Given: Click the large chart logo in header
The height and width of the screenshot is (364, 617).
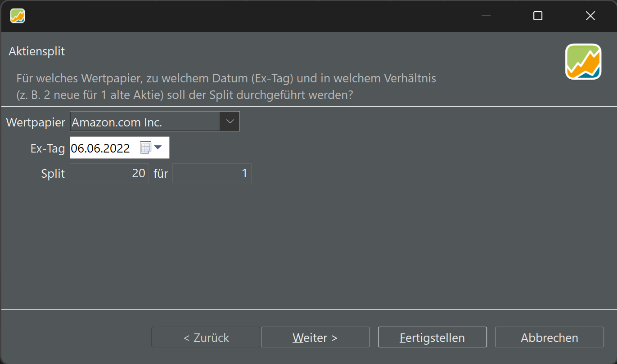Looking at the screenshot, I should tap(583, 62).
